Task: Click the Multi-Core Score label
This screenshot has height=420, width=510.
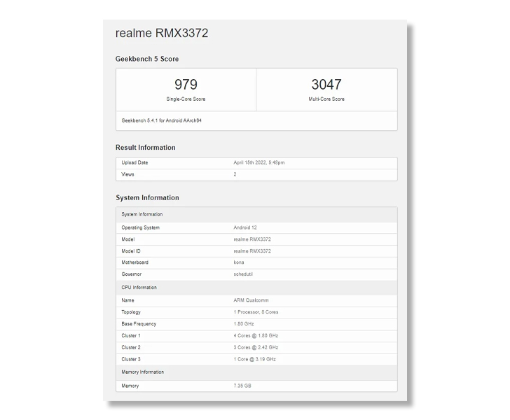Action: (326, 99)
